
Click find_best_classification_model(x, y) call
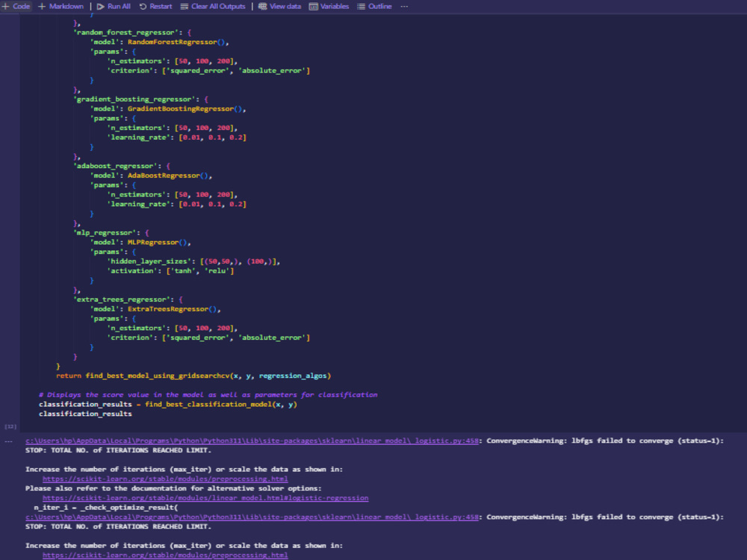coord(220,404)
